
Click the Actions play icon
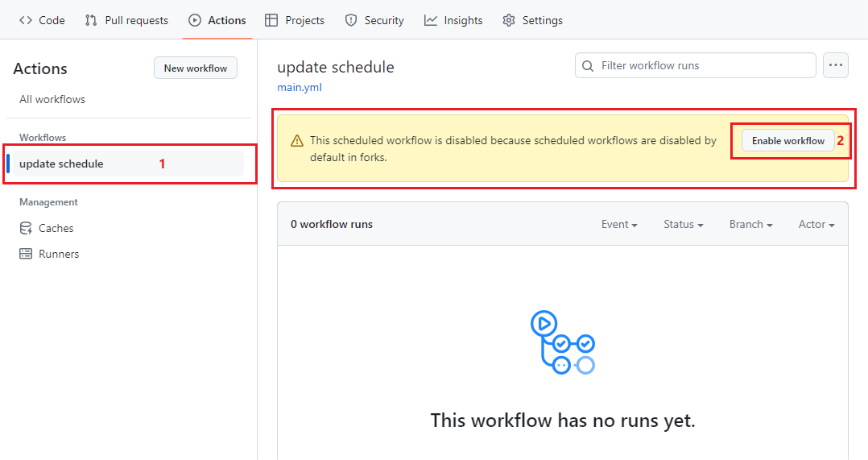tap(195, 20)
